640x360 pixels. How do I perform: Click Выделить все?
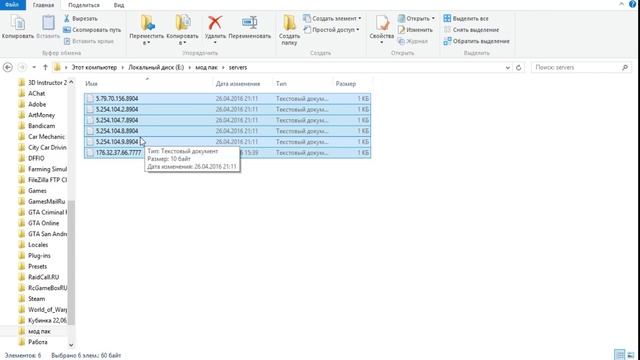(466, 18)
